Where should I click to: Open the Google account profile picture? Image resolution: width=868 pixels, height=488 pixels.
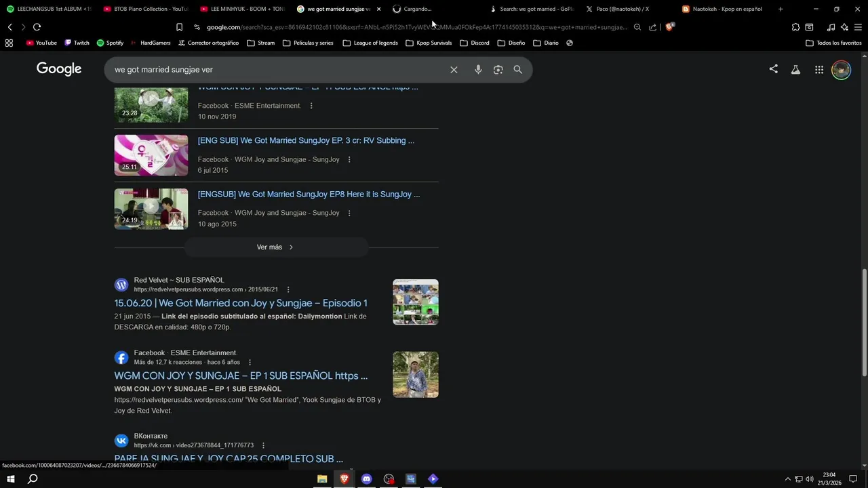coord(841,70)
